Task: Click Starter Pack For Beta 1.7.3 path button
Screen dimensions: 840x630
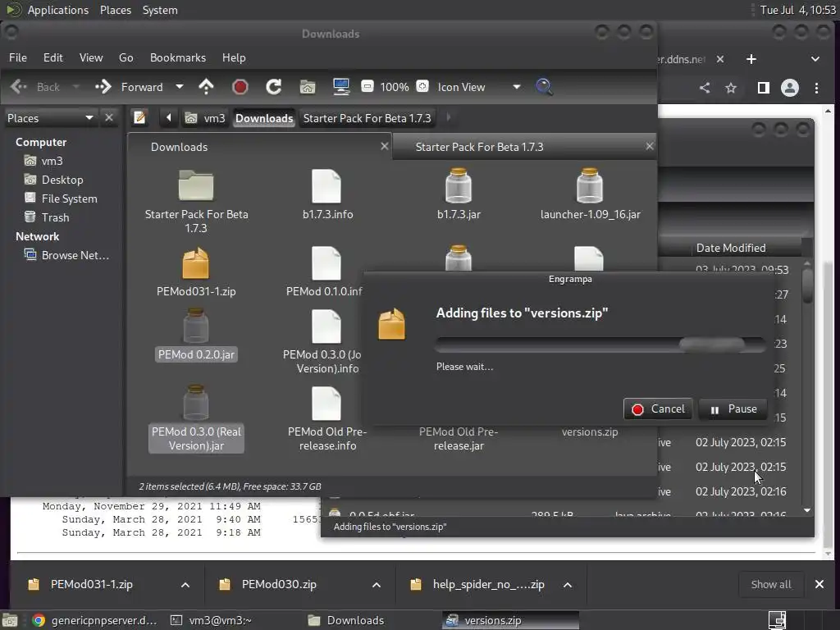Action: (x=367, y=118)
